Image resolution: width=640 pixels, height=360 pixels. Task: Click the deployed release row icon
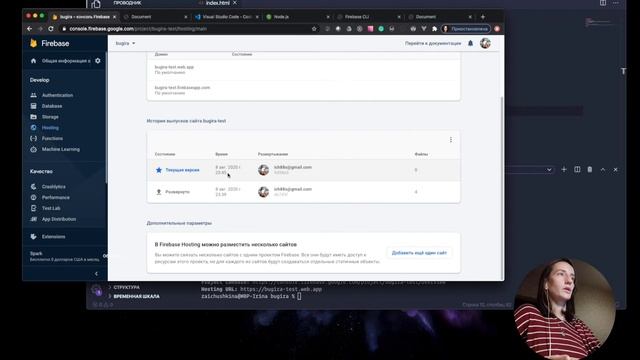159,192
